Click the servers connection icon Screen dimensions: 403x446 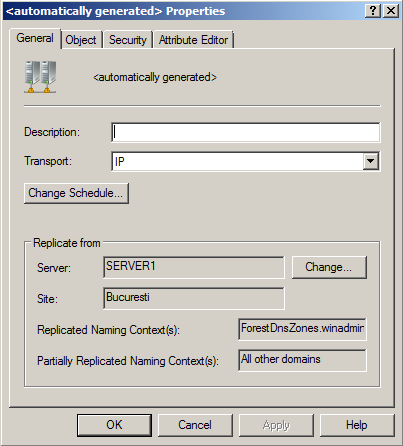(40, 77)
